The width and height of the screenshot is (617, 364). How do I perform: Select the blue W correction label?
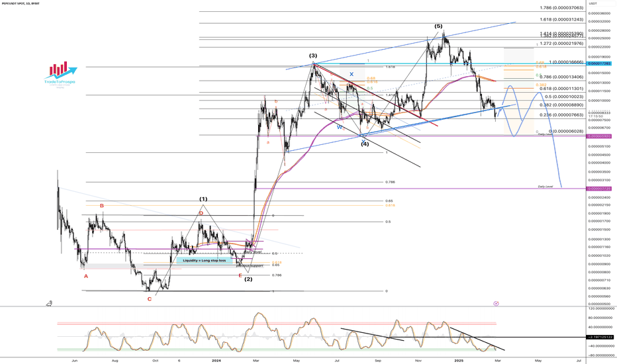339,127
